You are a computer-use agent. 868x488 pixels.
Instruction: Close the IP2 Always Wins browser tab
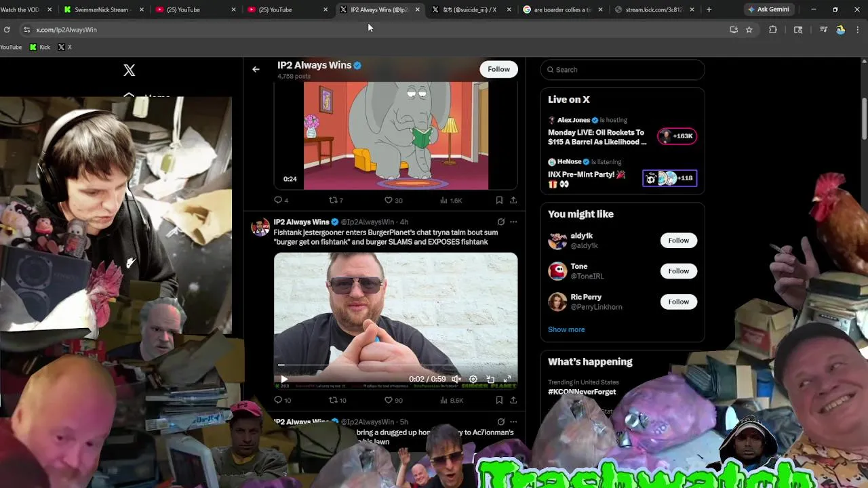(418, 9)
